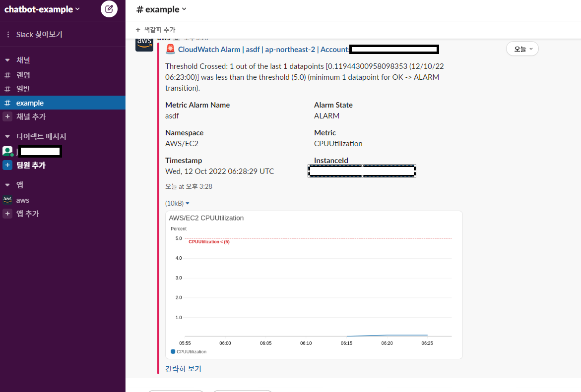This screenshot has width=581, height=392.
Task: Collapse the 다이렉트 메시지 section
Action: 7,136
